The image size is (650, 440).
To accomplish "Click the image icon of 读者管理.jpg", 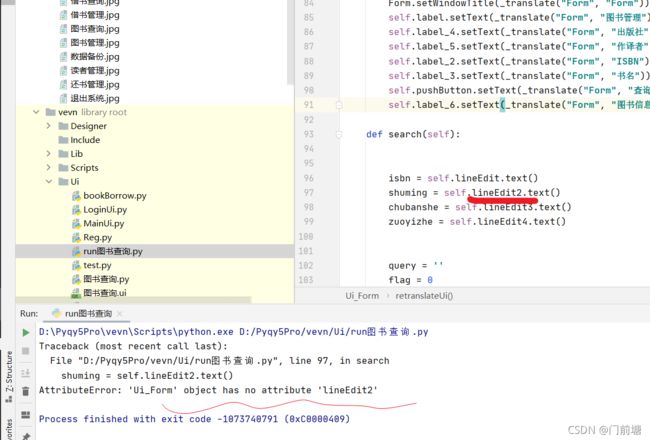I will point(63,70).
